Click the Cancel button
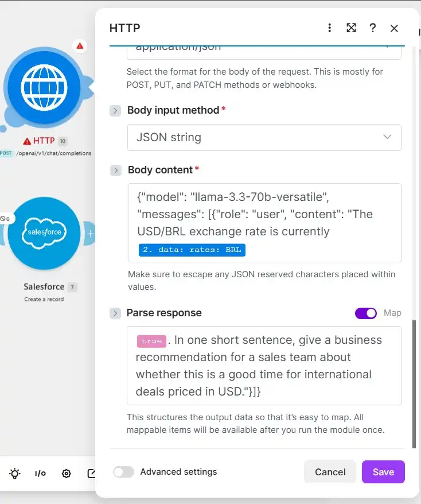This screenshot has height=504, width=421. (330, 472)
